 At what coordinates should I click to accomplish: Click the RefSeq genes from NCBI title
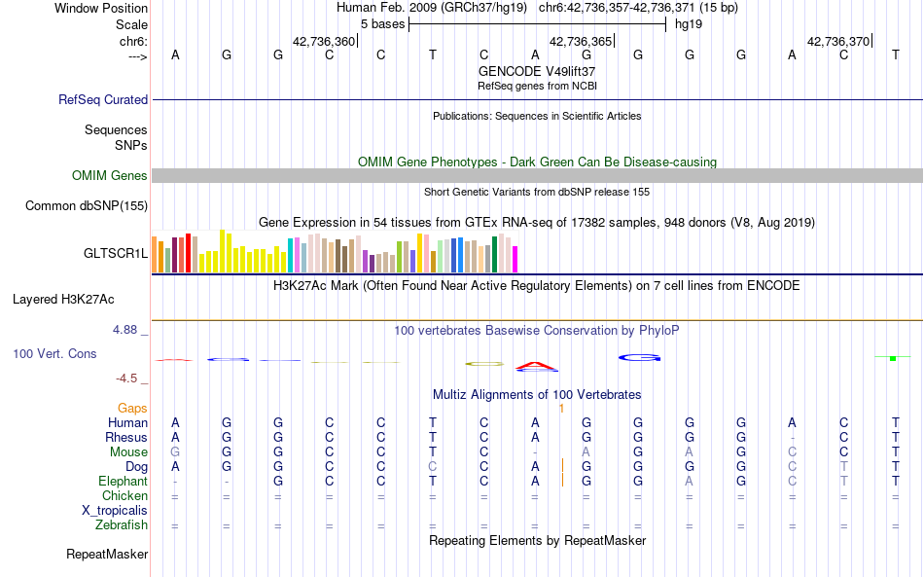537,86
